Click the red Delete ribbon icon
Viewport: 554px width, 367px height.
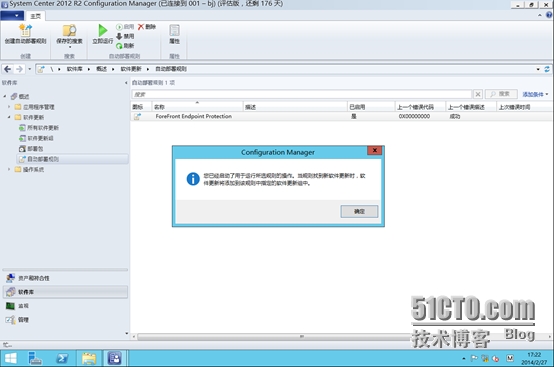[x=141, y=27]
